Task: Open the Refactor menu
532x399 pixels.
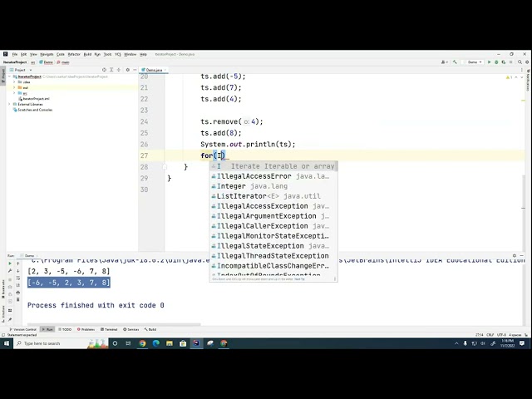Action: (74, 54)
